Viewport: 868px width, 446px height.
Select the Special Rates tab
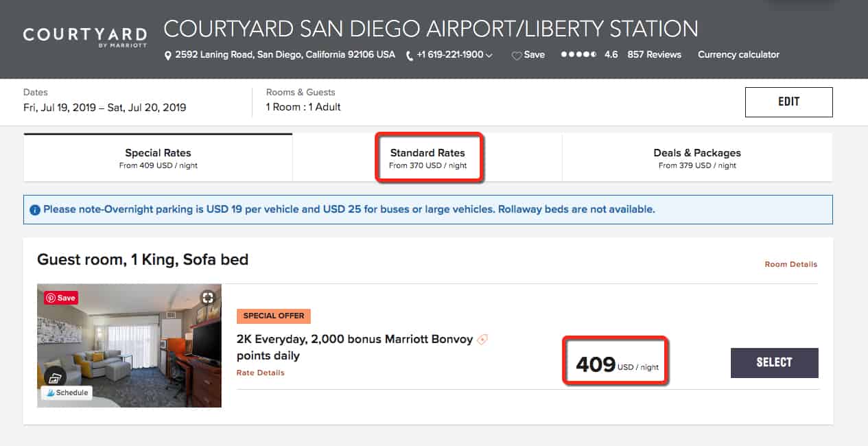click(158, 158)
